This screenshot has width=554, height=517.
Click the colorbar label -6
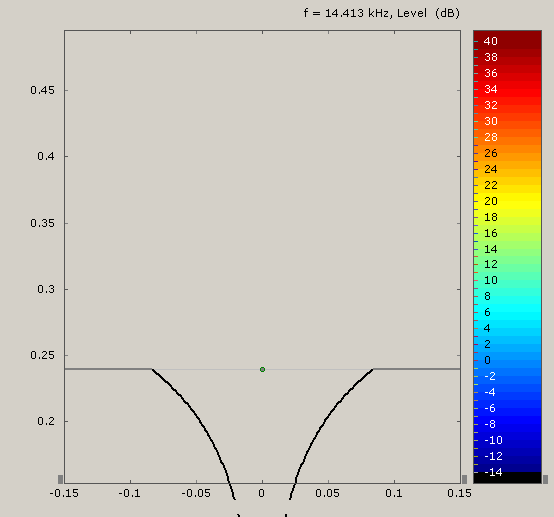(x=490, y=408)
